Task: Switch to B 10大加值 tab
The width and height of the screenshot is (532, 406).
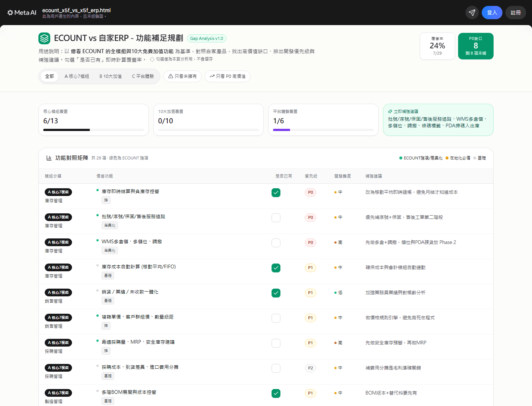Action: 110,76
